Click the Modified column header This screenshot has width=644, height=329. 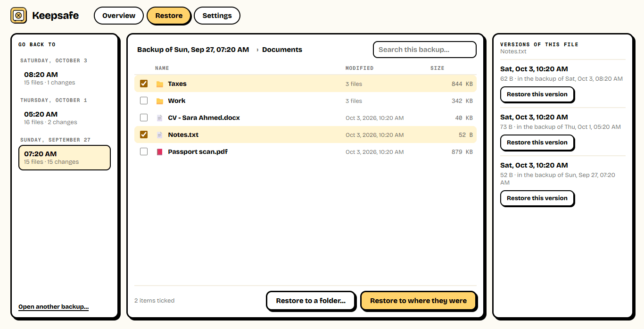tap(359, 68)
